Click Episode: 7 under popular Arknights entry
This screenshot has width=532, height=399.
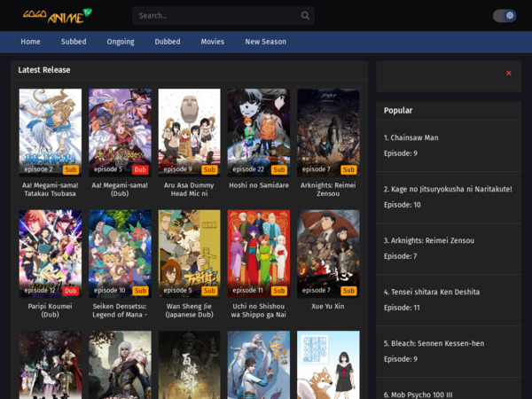click(400, 256)
